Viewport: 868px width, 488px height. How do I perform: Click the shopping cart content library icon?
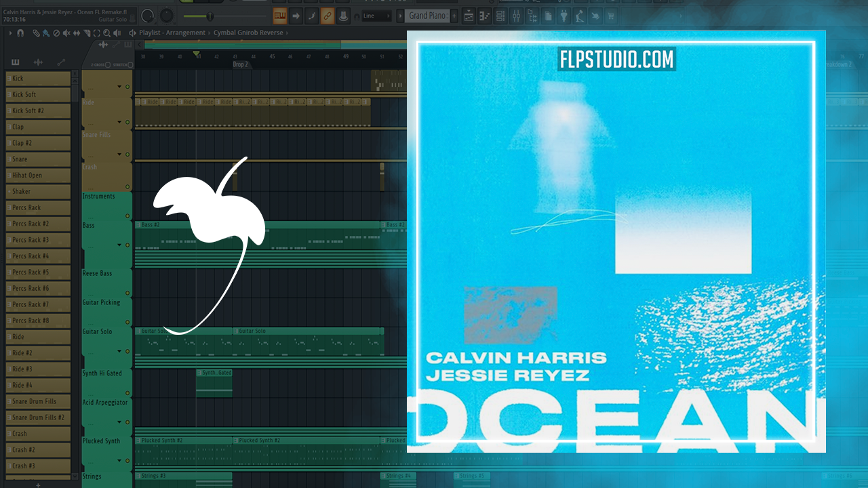click(x=611, y=16)
